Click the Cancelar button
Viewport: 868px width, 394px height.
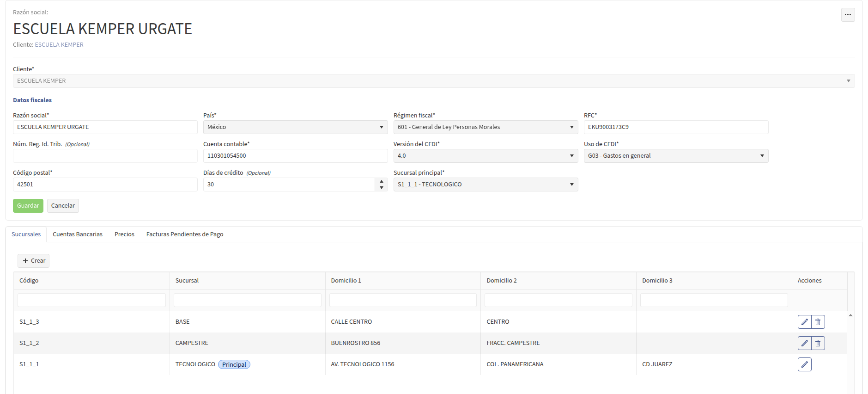63,206
